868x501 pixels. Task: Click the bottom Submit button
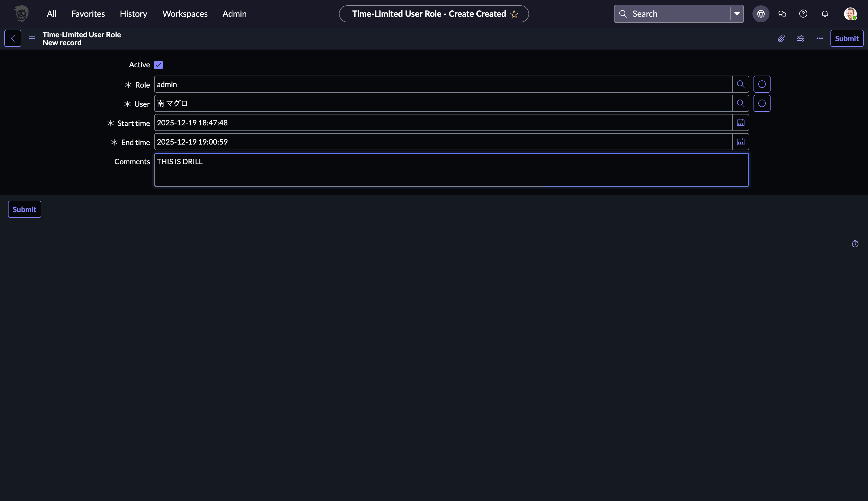click(x=24, y=209)
